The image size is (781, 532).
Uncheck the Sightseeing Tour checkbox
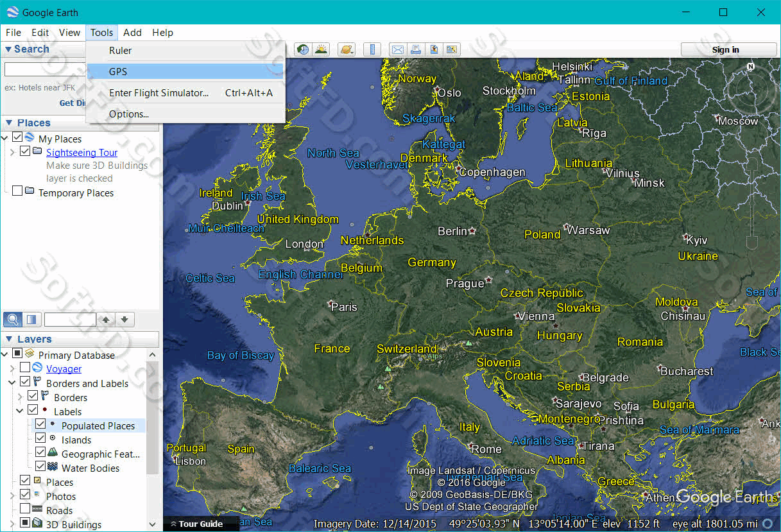(x=25, y=151)
